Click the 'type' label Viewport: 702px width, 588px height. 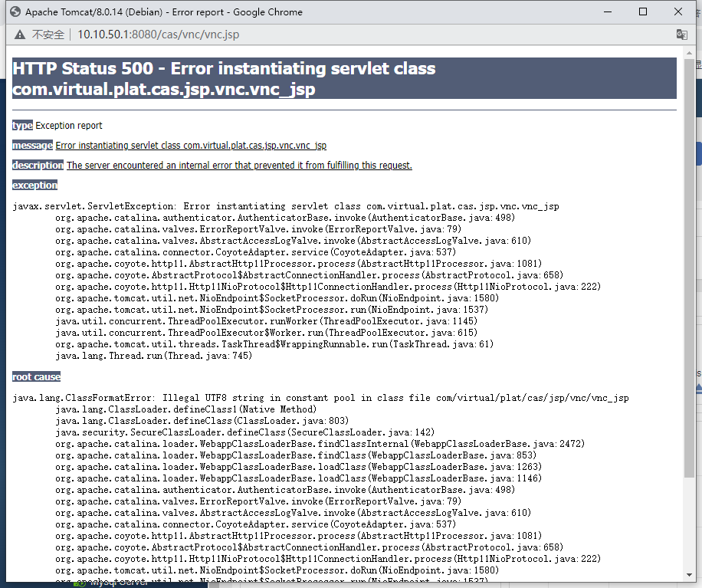22,126
